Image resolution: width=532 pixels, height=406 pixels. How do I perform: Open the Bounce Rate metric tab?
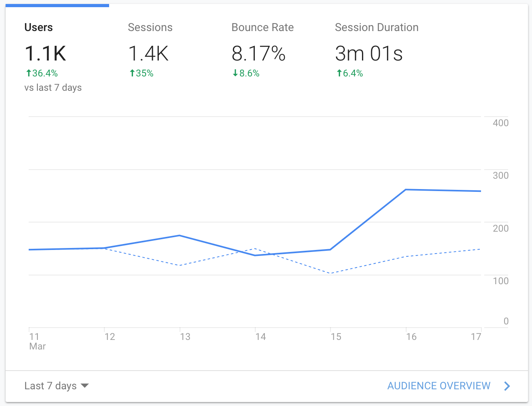click(x=262, y=27)
